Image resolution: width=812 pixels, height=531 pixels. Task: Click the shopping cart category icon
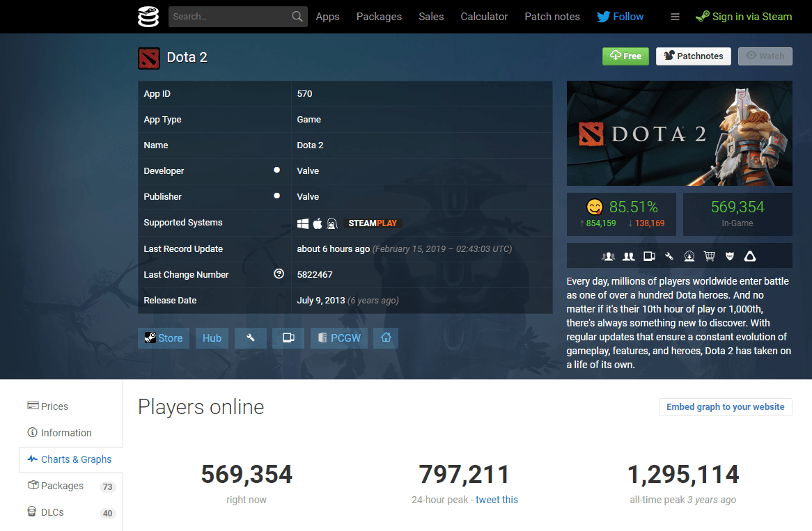click(x=710, y=256)
